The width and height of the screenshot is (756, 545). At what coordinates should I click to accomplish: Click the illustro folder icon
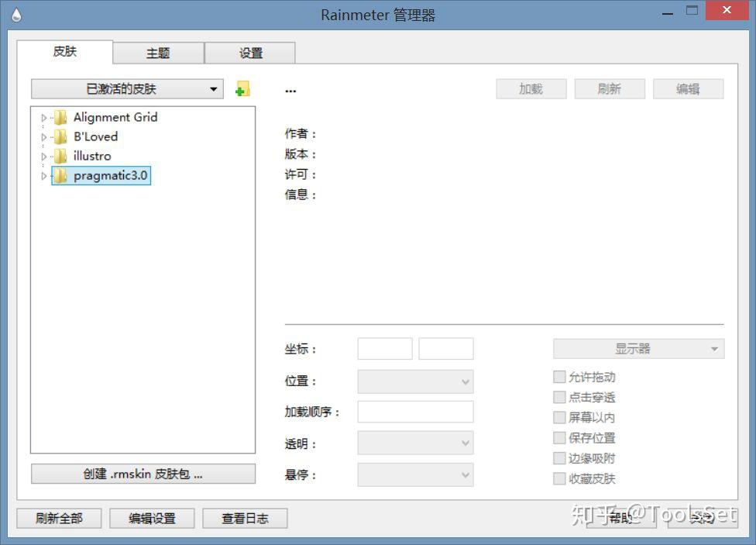60,156
